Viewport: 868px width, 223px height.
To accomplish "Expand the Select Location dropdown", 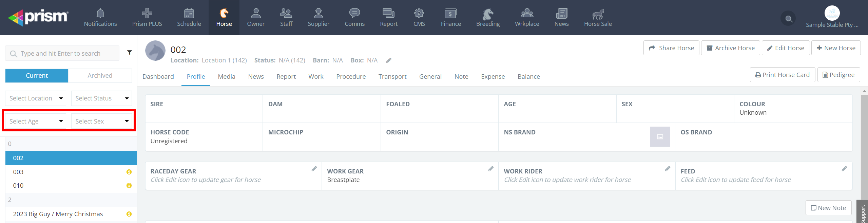I will coord(36,98).
